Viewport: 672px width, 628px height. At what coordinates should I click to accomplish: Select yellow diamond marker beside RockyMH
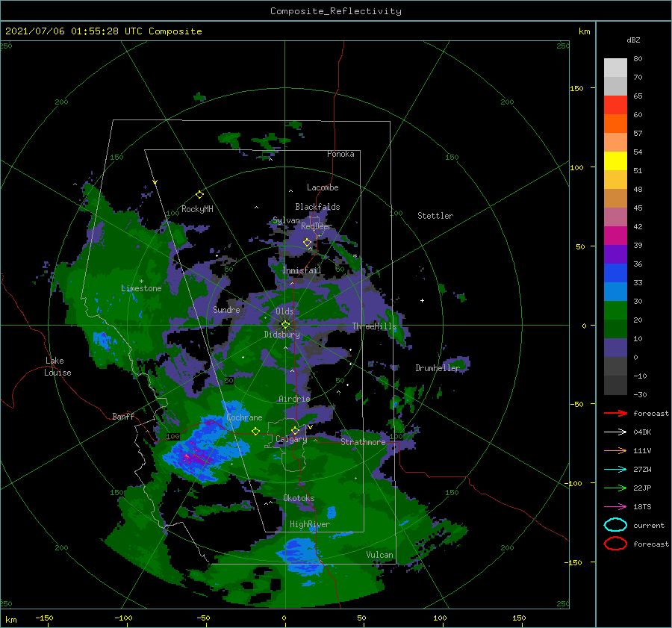(x=199, y=195)
